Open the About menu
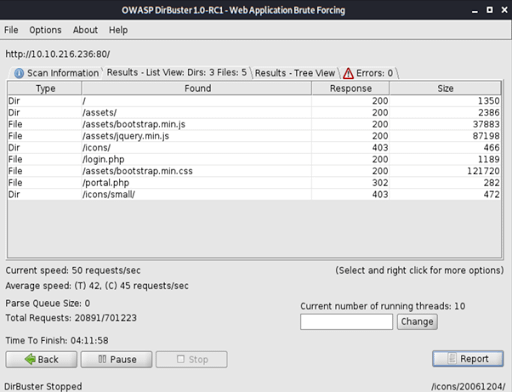Viewport: 512px width, 392px height. (x=85, y=30)
